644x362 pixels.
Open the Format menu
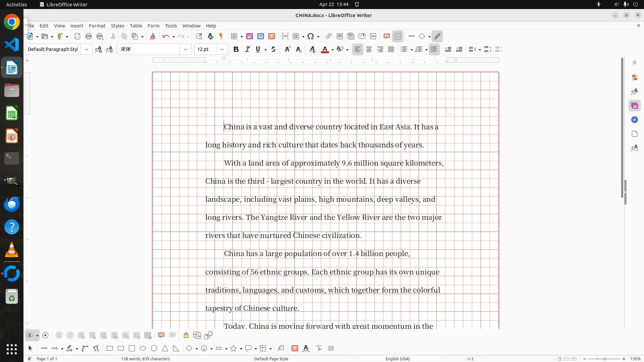tap(97, 26)
